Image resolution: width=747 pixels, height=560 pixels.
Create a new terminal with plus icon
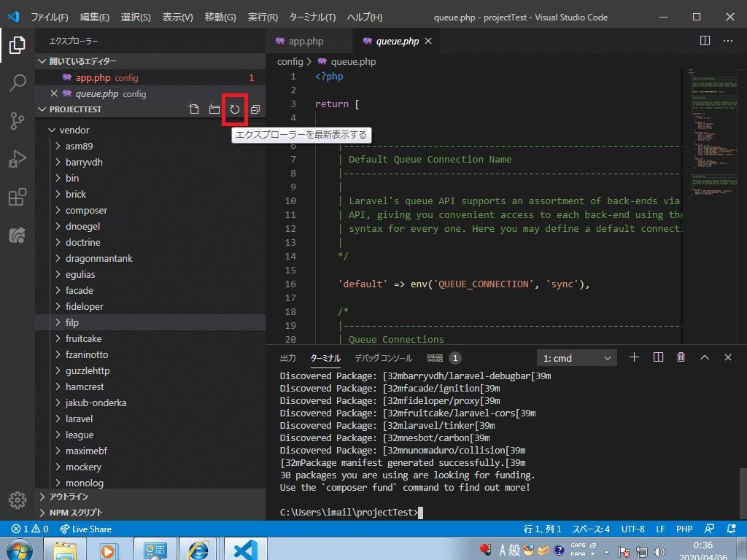[634, 357]
